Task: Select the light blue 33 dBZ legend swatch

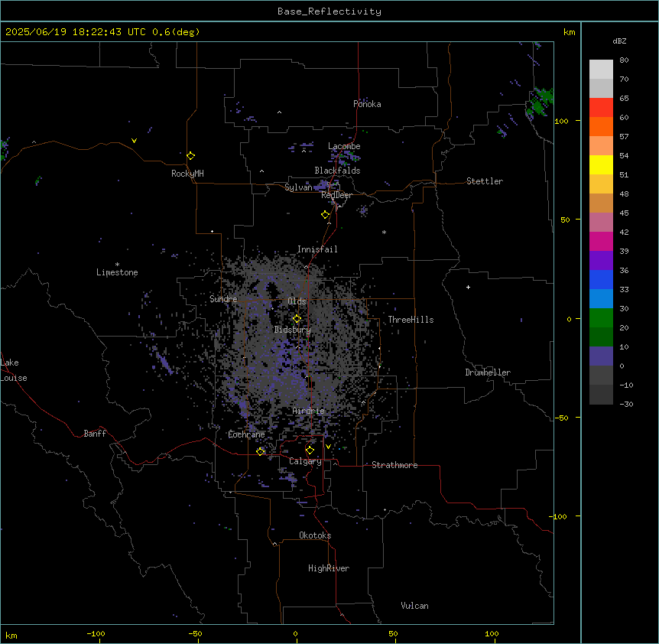Action: point(601,298)
